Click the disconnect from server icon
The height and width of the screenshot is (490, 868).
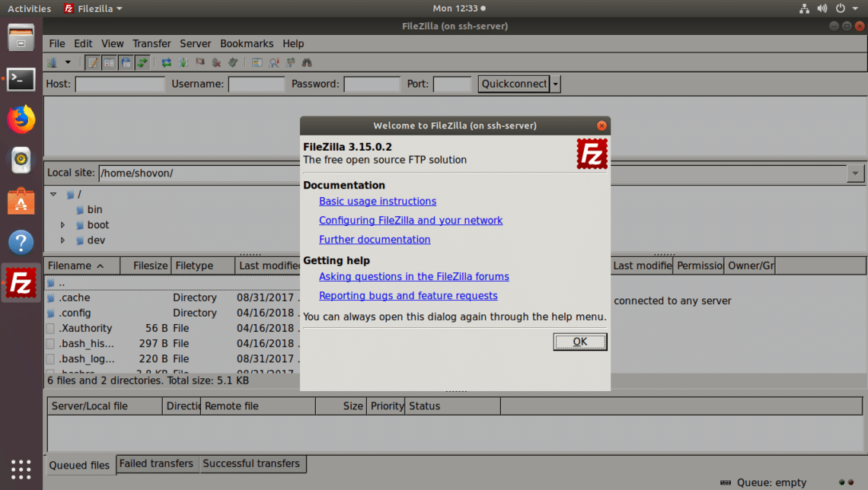pos(216,62)
